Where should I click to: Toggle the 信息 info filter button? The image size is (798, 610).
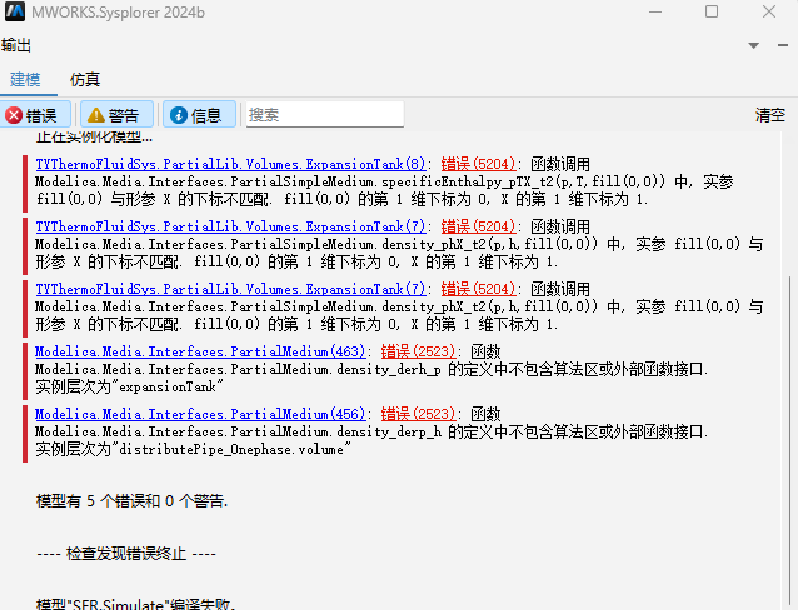tap(200, 115)
